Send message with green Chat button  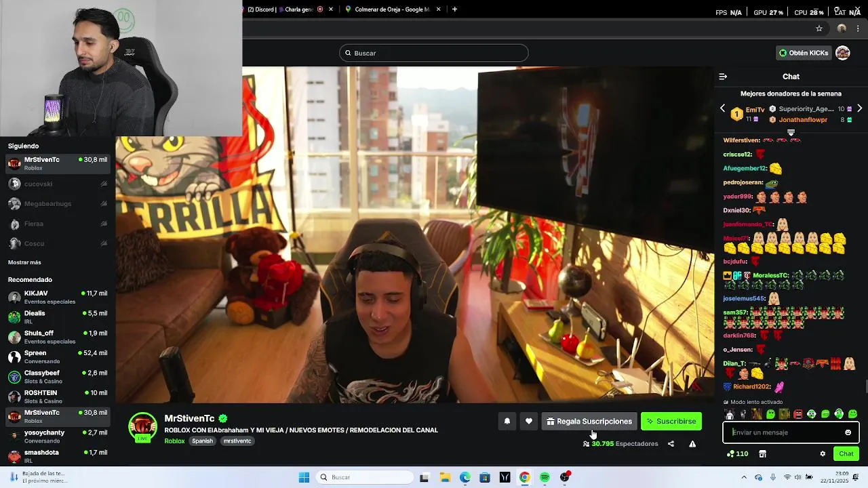[846, 454]
